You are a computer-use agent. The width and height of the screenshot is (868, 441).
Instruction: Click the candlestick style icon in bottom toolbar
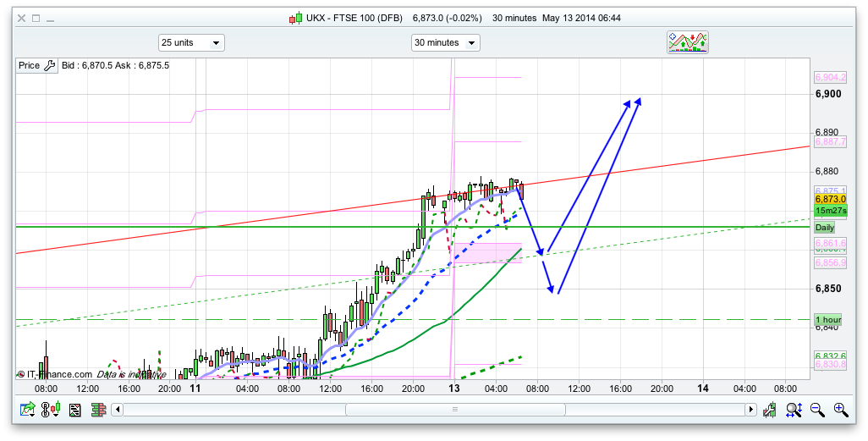pyautogui.click(x=52, y=411)
